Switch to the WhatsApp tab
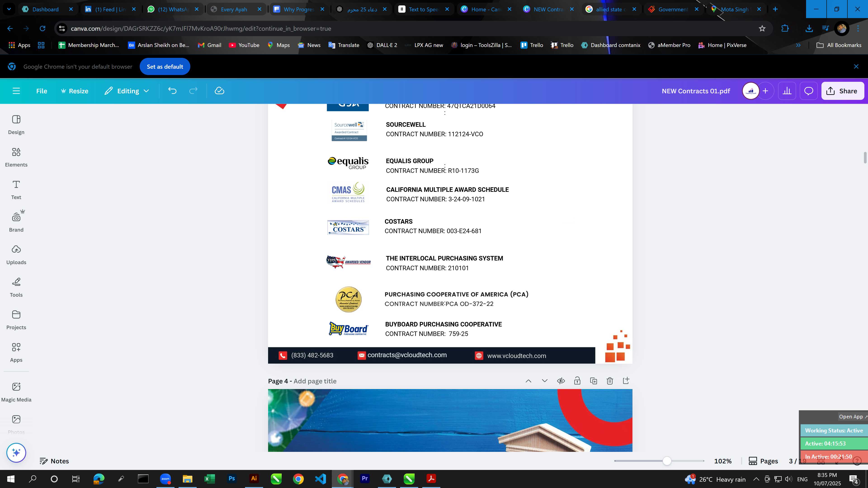Image resolution: width=868 pixels, height=488 pixels. [x=173, y=9]
